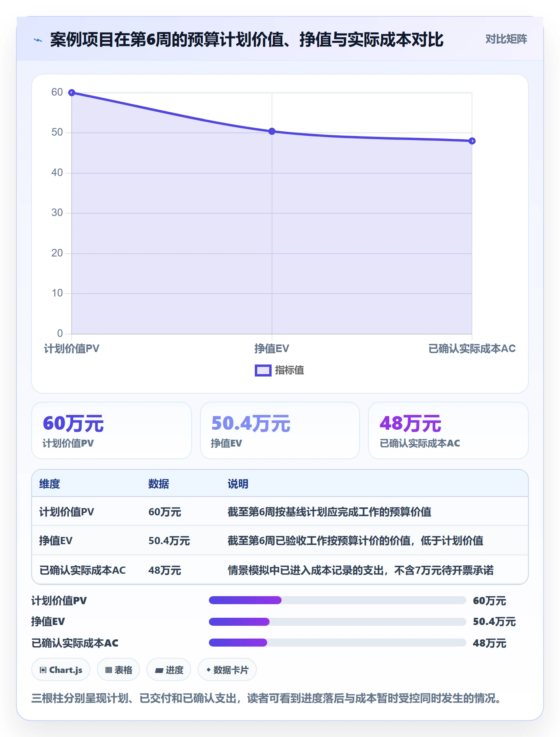Click the lightning bolt icon beside the title
Viewport: 560px width, 737px height.
[x=38, y=40]
